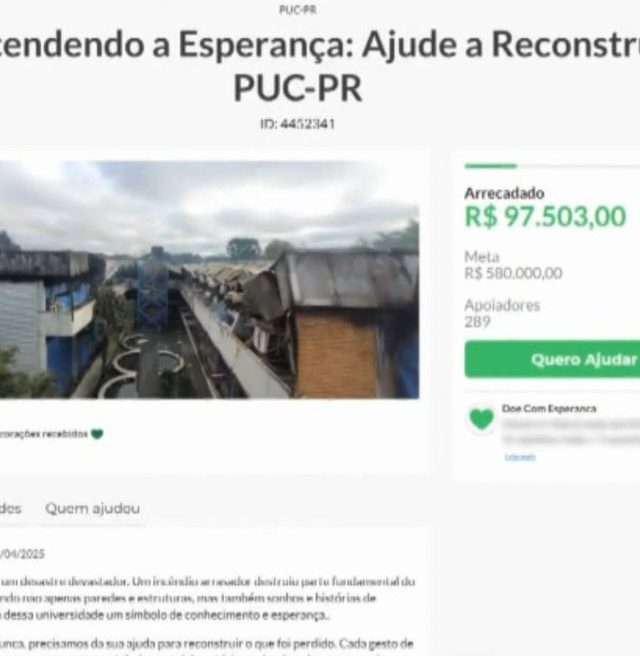
Task: Click the description line mentioning universidade um símbolo
Action: point(163,615)
